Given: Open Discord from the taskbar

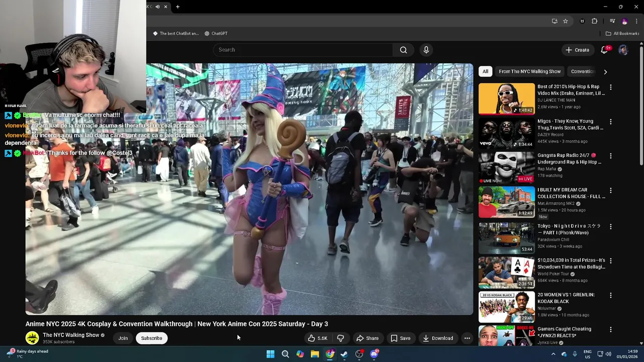Looking at the screenshot, I should pyautogui.click(x=374, y=354).
